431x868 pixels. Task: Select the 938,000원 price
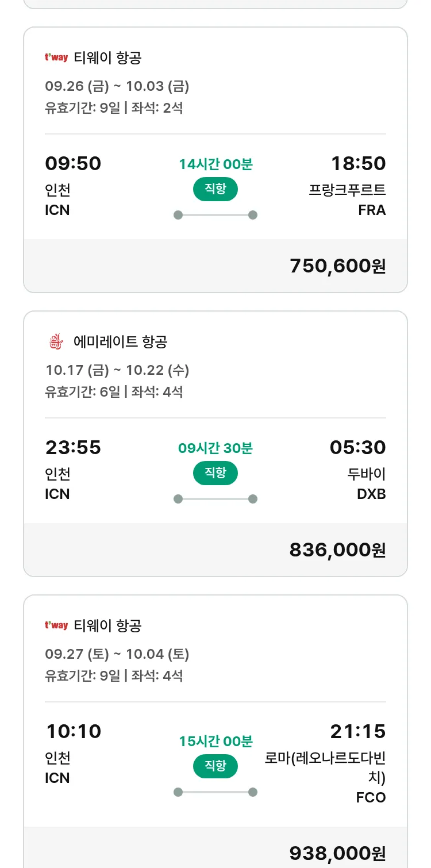[x=337, y=854]
